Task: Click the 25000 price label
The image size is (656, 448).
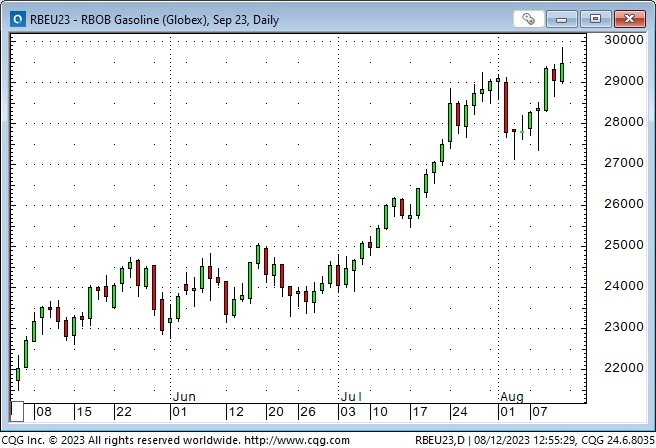Action: click(624, 245)
